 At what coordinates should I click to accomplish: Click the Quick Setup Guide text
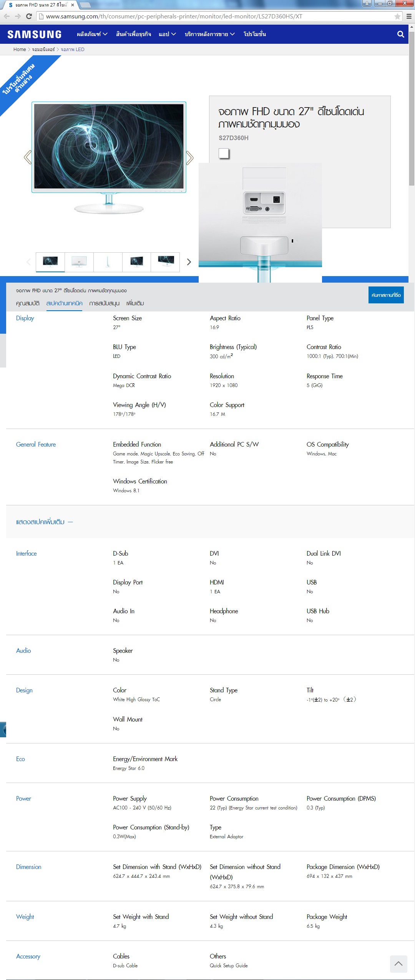tap(229, 965)
